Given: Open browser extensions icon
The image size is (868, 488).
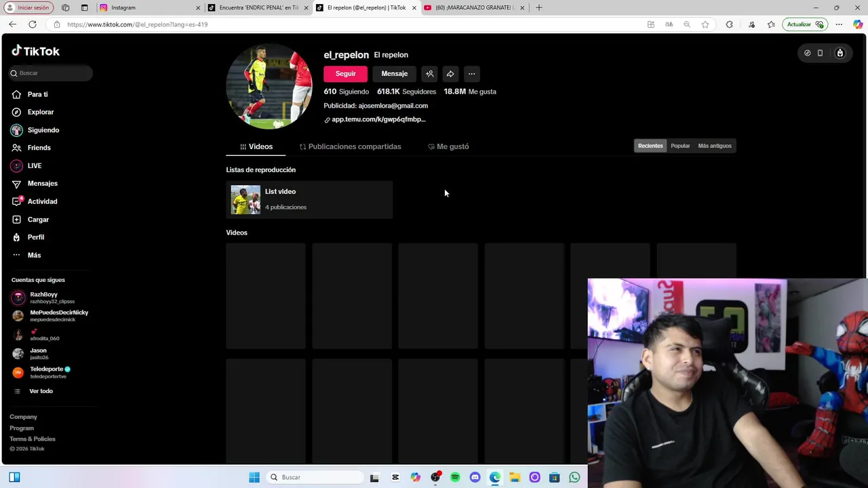Looking at the screenshot, I should coord(729,24).
